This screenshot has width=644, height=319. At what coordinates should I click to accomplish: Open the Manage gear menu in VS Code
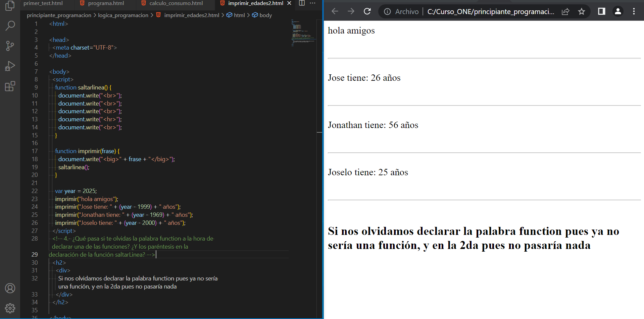pos(10,308)
